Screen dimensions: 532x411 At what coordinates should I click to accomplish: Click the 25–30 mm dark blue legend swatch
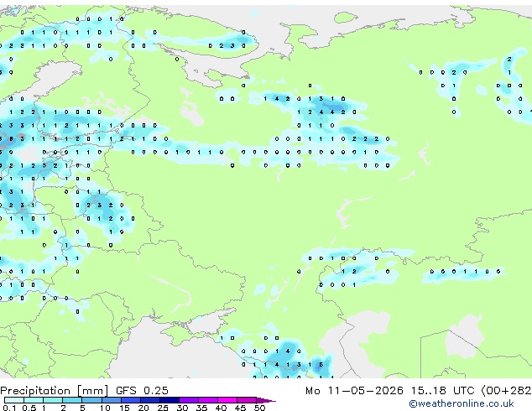[x=170, y=400]
